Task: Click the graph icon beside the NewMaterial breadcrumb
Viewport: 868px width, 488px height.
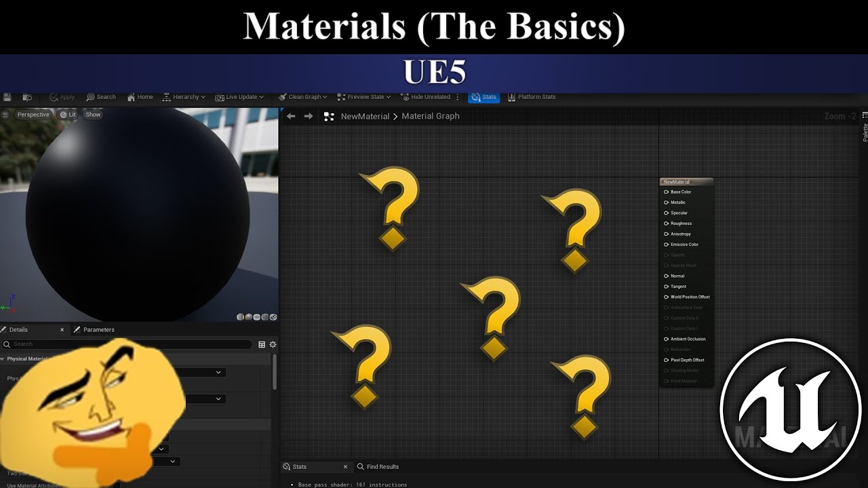Action: point(329,117)
